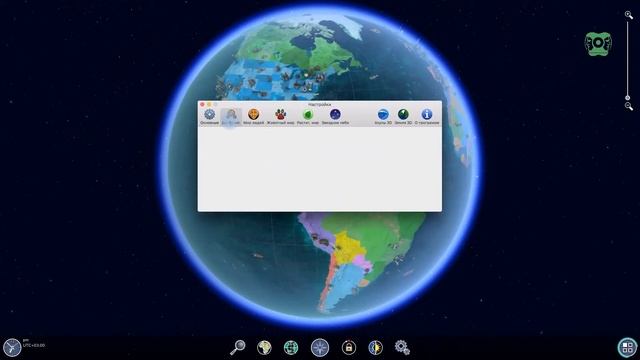This screenshot has width=640, height=360.
Task: Minimize the Настройки settings window
Action: (209, 104)
